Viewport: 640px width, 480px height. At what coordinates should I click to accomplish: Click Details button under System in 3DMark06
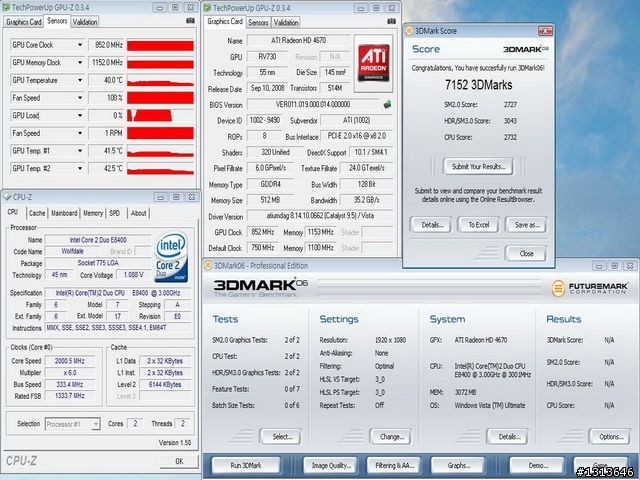(508, 437)
